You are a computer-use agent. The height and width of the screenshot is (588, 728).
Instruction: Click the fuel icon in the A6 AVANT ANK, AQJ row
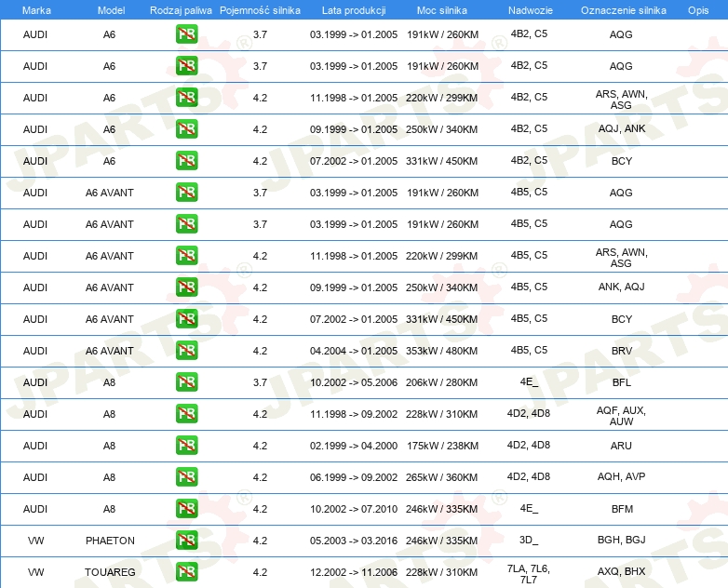[x=186, y=287]
